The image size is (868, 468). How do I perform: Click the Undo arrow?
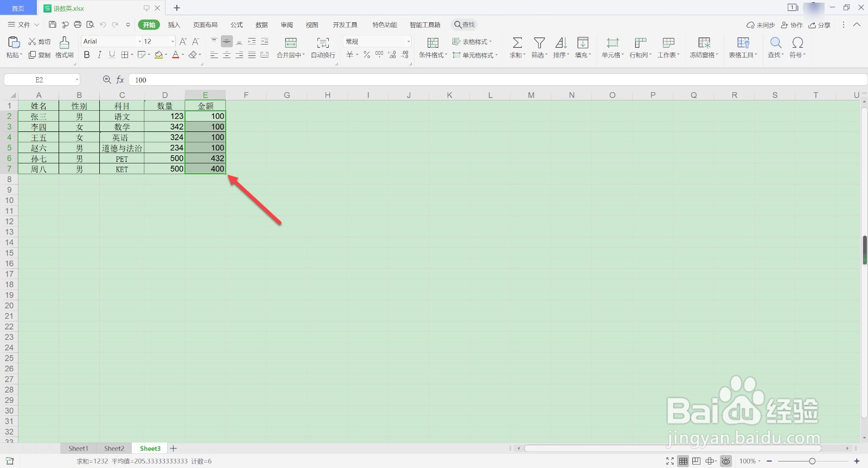point(103,24)
